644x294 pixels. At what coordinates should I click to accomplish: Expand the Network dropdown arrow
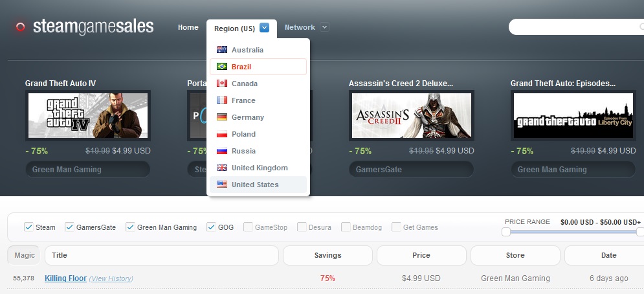(x=324, y=27)
